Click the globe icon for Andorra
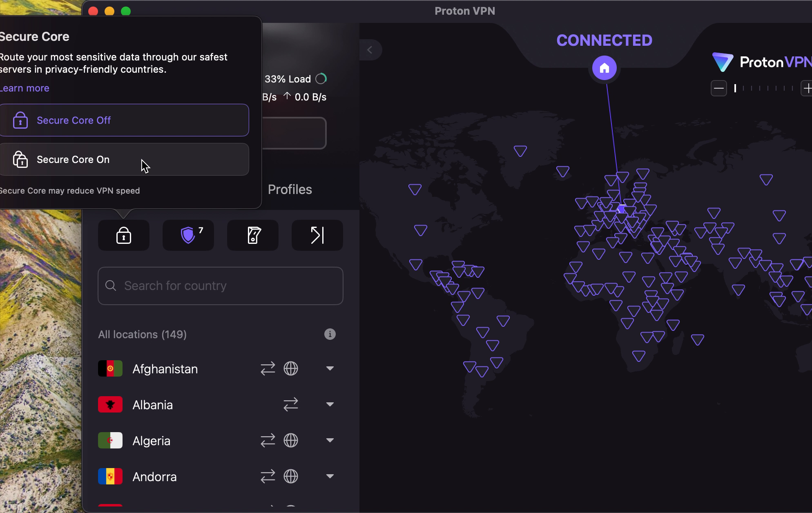The height and width of the screenshot is (513, 812). (x=291, y=477)
